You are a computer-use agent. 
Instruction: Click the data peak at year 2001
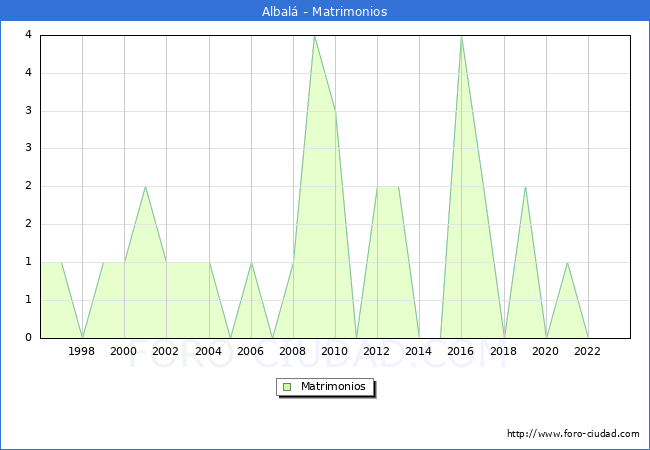point(145,186)
